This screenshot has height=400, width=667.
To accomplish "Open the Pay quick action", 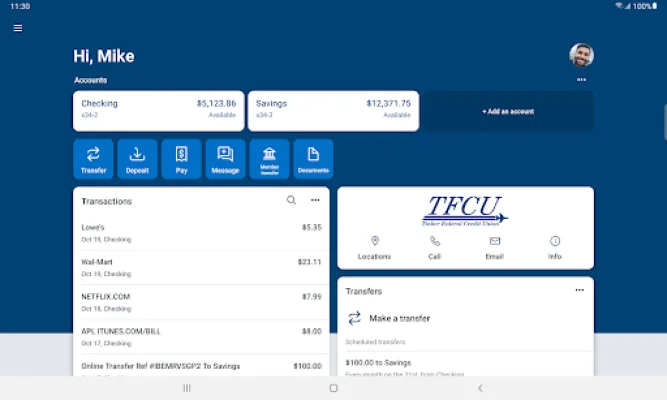I will 181,159.
